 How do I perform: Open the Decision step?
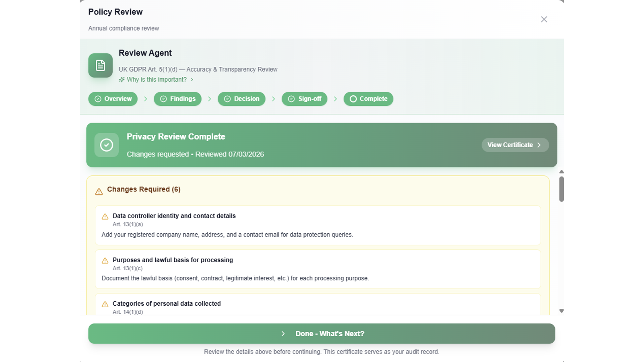coord(242,99)
